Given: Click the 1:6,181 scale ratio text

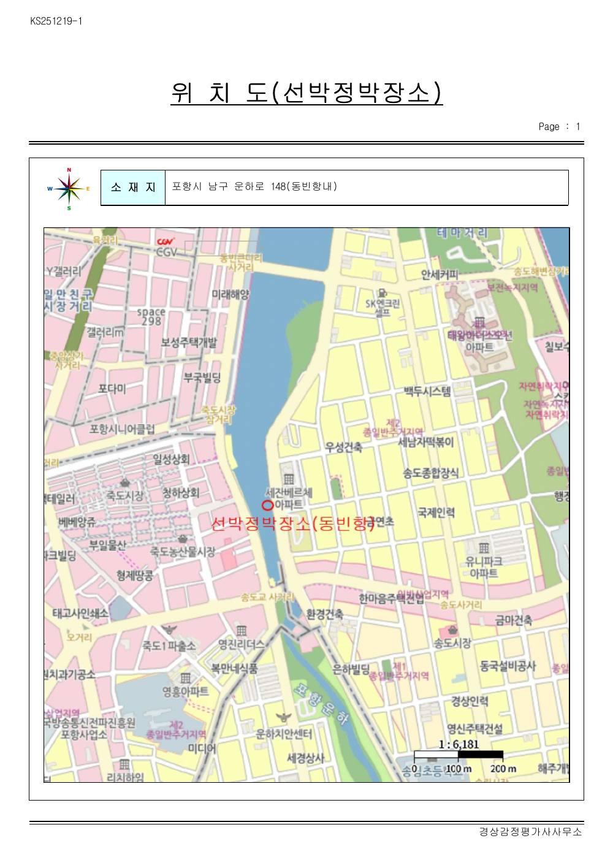Looking at the screenshot, I should 459,744.
